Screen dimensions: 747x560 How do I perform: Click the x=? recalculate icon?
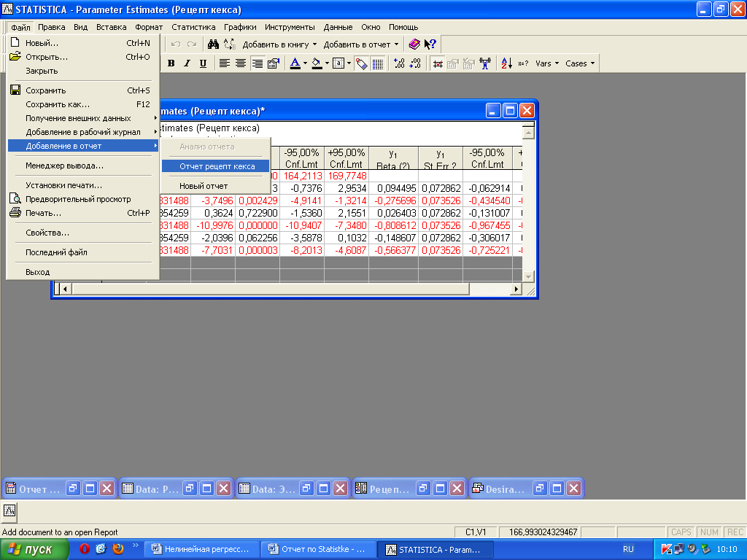[x=523, y=63]
